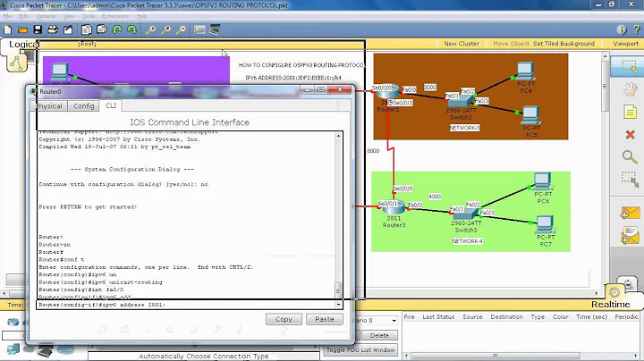
Task: Click the navigation icon under Logical tab
Action: click(16, 63)
